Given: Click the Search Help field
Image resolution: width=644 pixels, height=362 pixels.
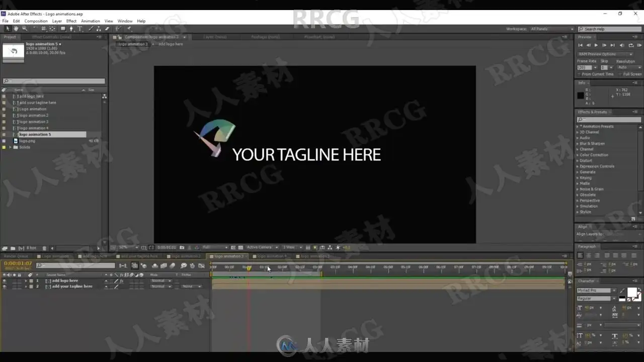Looking at the screenshot, I should click(610, 29).
